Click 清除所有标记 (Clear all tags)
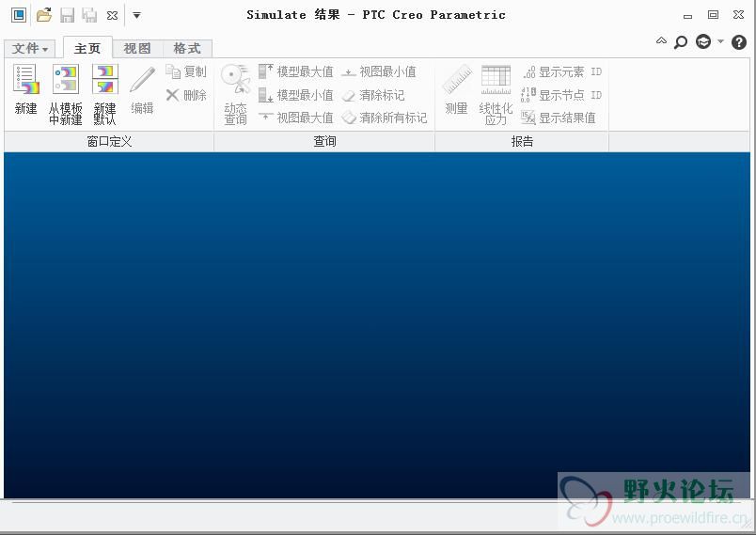The width and height of the screenshot is (756, 535). point(384,118)
